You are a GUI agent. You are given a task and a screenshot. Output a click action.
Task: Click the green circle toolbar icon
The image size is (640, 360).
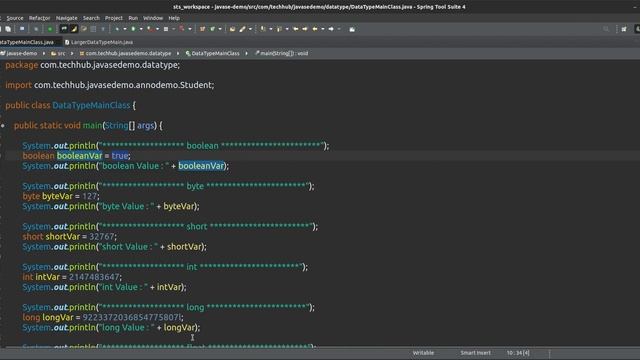pyautogui.click(x=50, y=29)
